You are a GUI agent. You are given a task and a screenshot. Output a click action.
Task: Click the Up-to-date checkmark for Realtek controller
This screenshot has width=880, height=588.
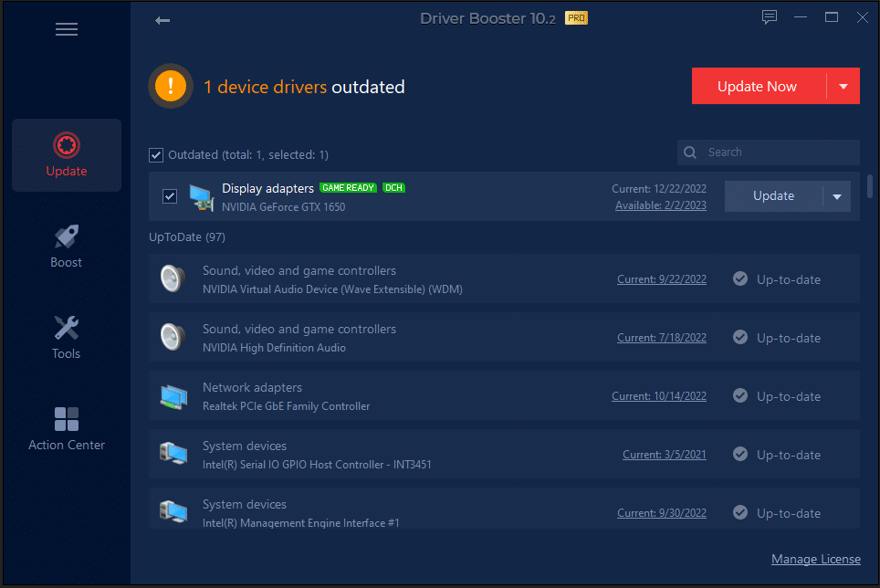(x=740, y=395)
